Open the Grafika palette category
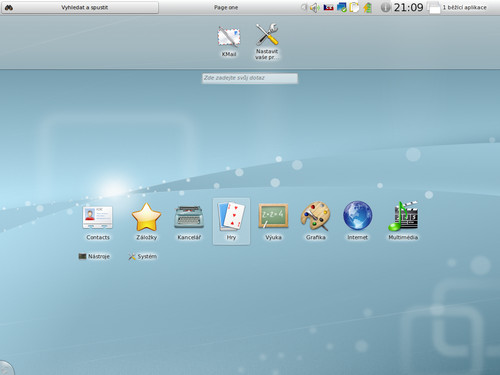The width and height of the screenshot is (500, 375). [x=315, y=222]
